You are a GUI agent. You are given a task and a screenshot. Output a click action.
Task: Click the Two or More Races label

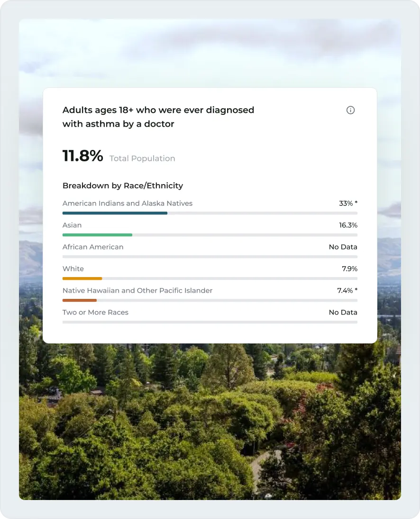point(95,313)
